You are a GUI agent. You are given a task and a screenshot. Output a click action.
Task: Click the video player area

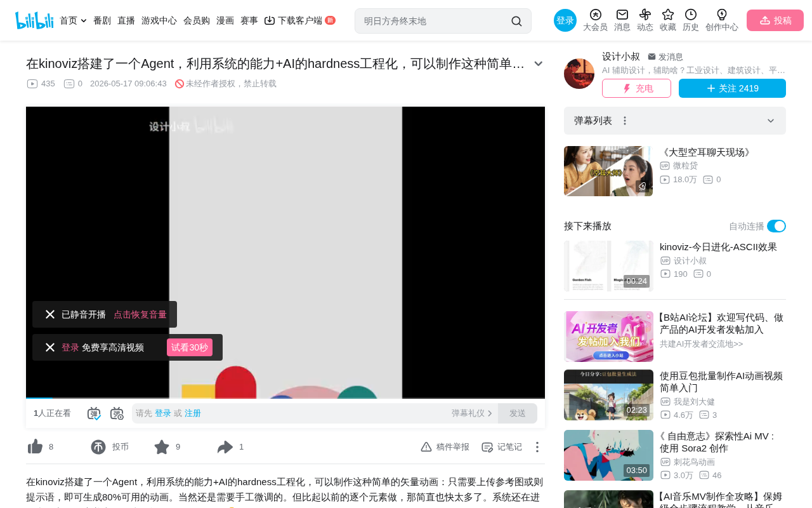coord(285,252)
